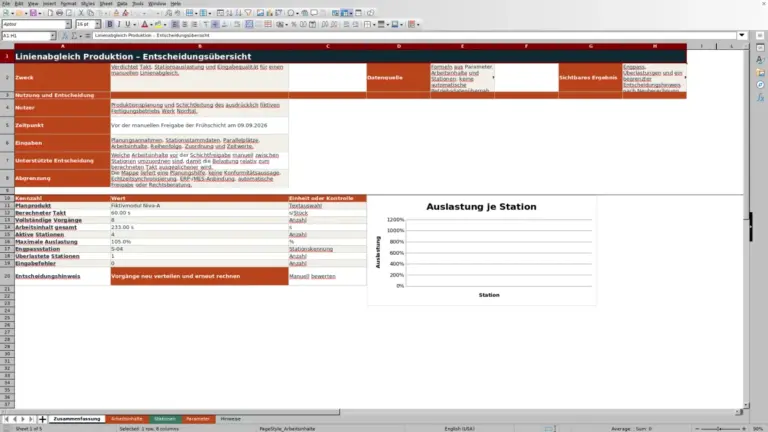This screenshot has width=768, height=432.
Task: Click the Format as Percent icon
Action: 294,24
